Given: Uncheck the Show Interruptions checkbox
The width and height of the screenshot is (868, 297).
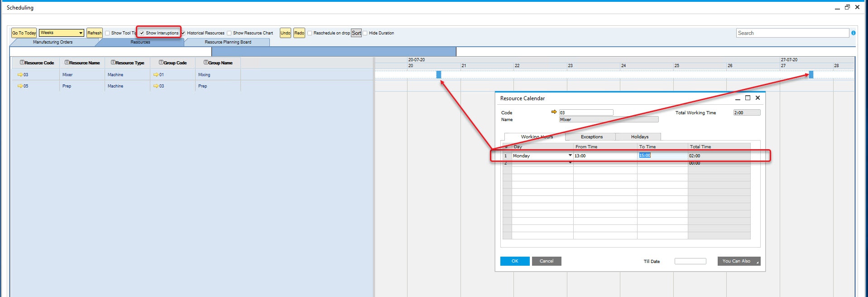Looking at the screenshot, I should tap(142, 33).
